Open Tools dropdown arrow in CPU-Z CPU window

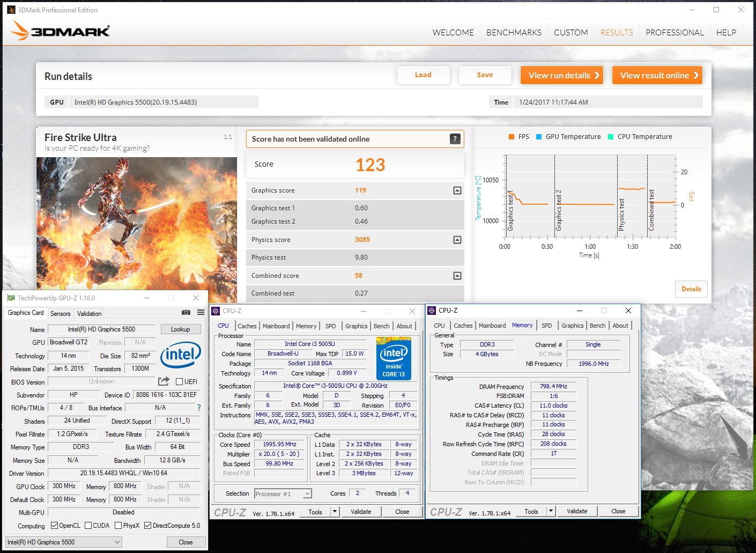[x=335, y=512]
